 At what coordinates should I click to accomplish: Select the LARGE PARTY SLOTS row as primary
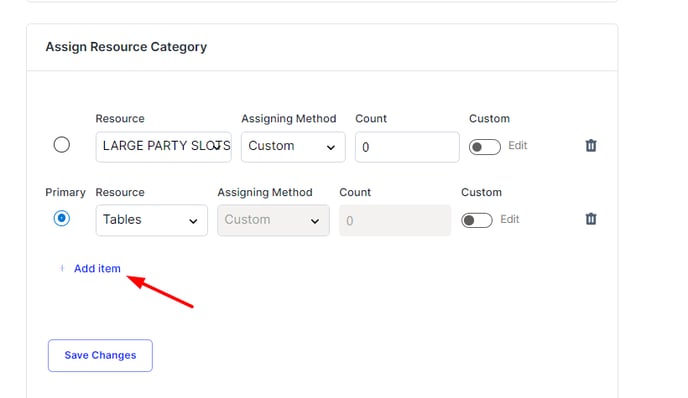coord(61,144)
